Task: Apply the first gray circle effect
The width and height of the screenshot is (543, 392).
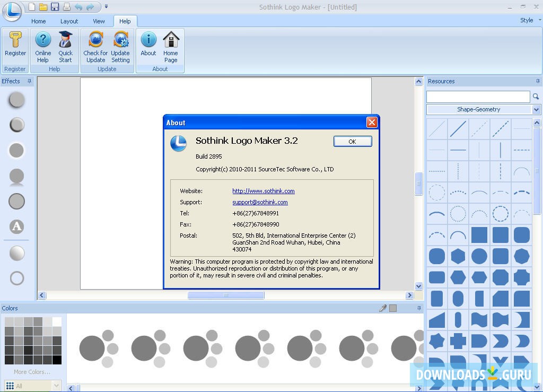Action: point(16,100)
